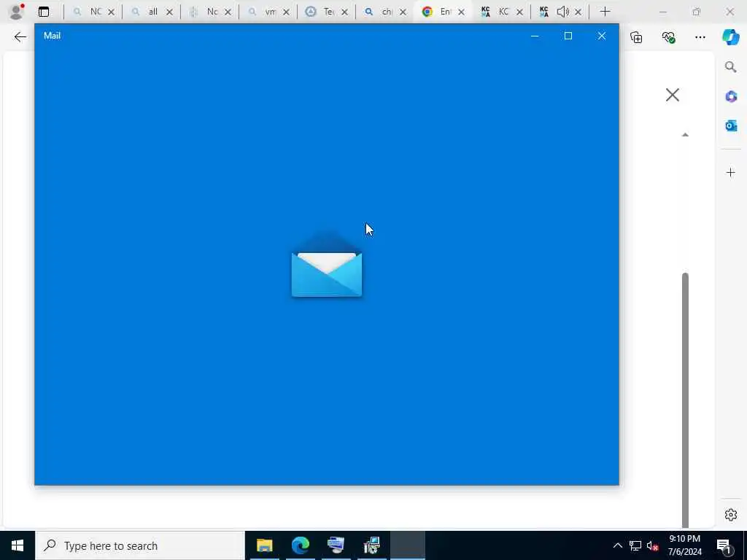Viewport: 747px width, 560px height.
Task: Open Outlook in Edge sidebar
Action: pos(731,125)
